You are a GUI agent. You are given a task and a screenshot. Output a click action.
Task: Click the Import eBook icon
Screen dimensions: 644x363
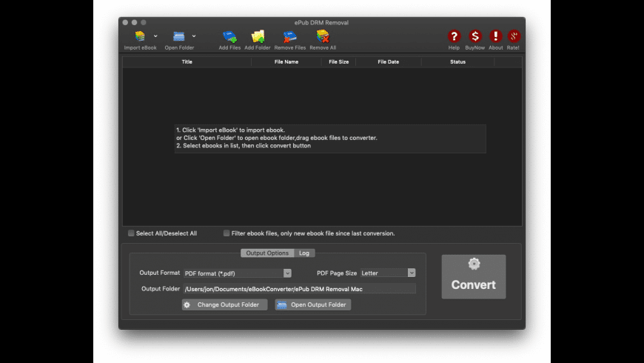coord(140,36)
